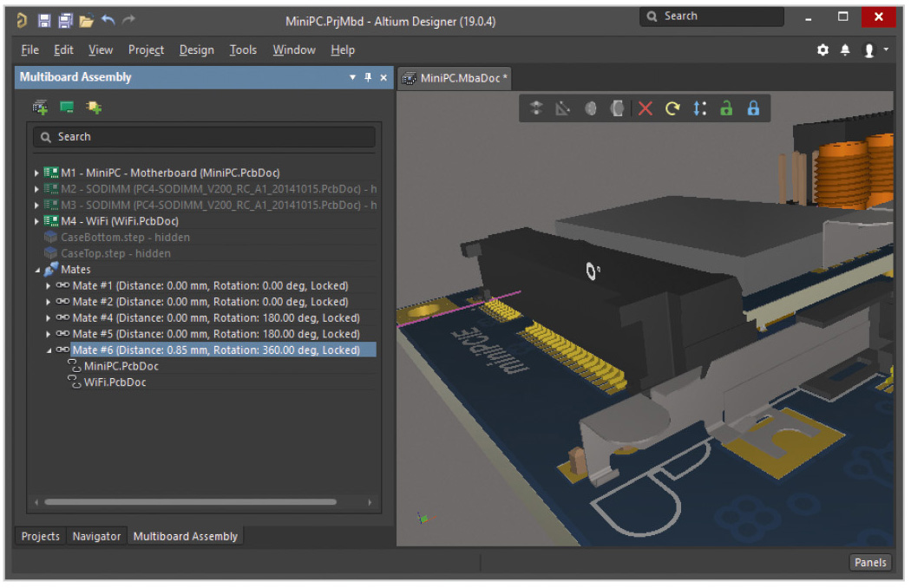Click the Undo arrow icon
Viewport: 911px width, 588px height.
click(108, 20)
